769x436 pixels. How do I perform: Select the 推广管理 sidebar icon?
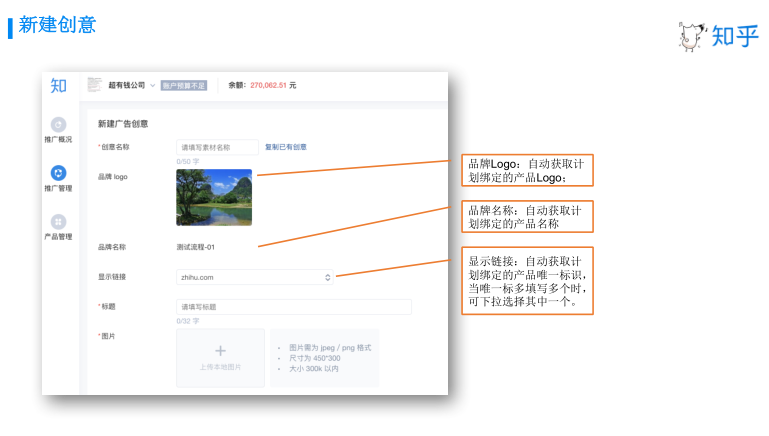point(58,173)
